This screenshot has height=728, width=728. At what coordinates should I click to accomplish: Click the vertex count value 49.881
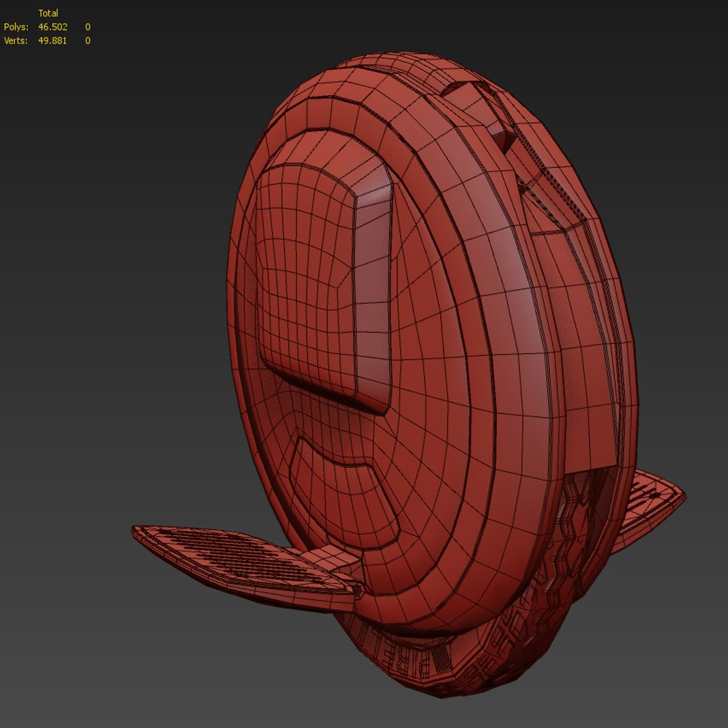pos(52,40)
